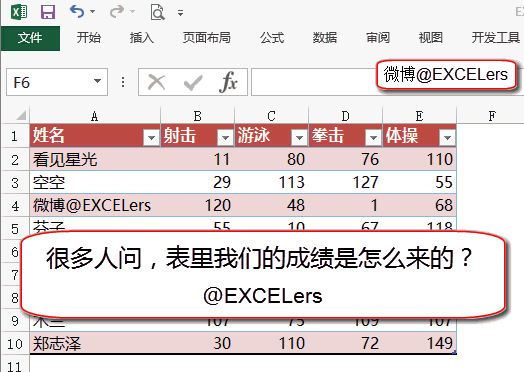
Task: Select column F header
Action: [x=492, y=116]
